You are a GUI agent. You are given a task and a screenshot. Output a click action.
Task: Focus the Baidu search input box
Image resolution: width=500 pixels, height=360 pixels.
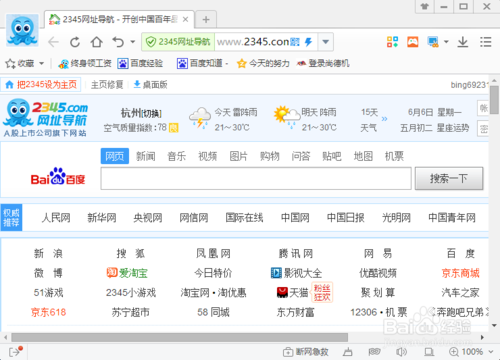256,179
